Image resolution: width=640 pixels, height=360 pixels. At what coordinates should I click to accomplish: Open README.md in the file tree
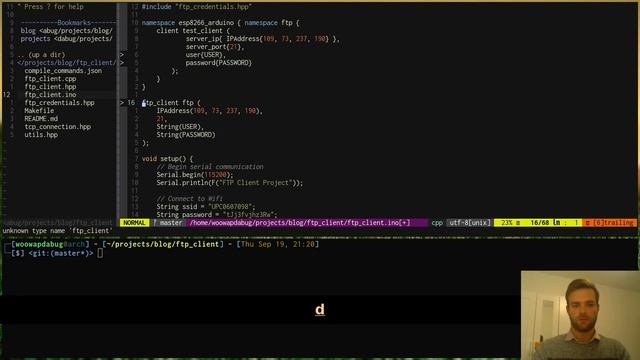tap(41, 119)
